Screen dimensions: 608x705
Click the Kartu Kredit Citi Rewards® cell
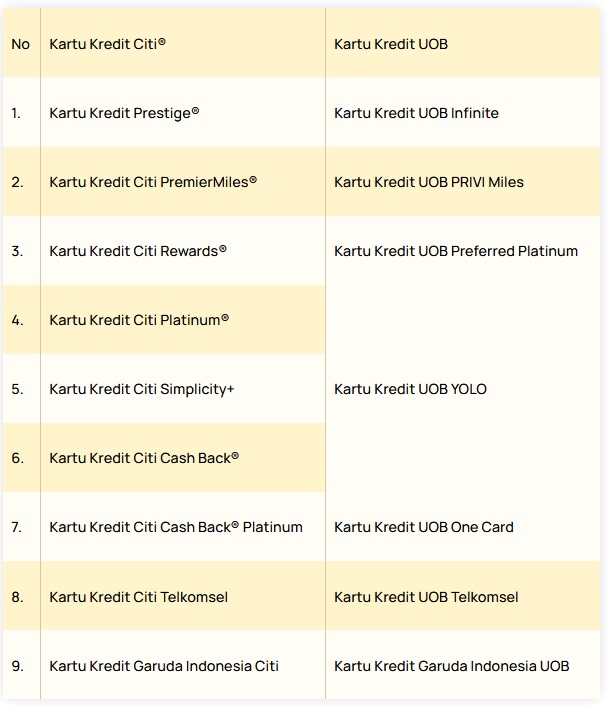pyautogui.click(x=138, y=251)
